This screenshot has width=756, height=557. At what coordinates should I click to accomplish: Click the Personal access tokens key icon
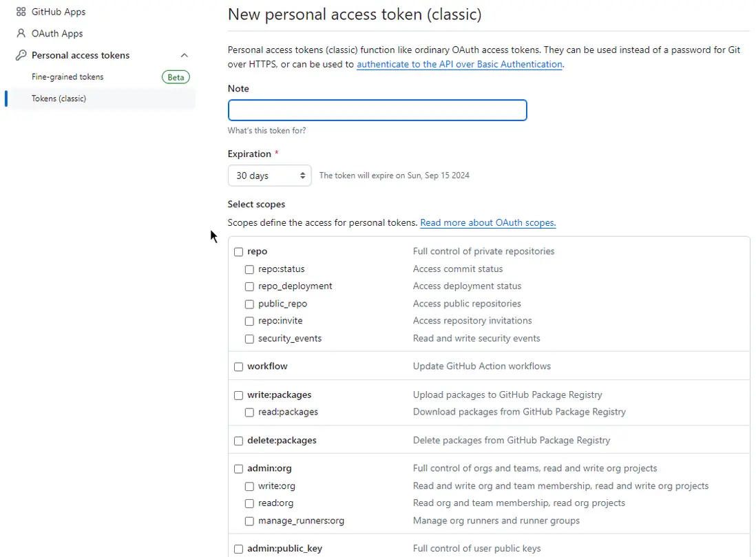pos(21,55)
